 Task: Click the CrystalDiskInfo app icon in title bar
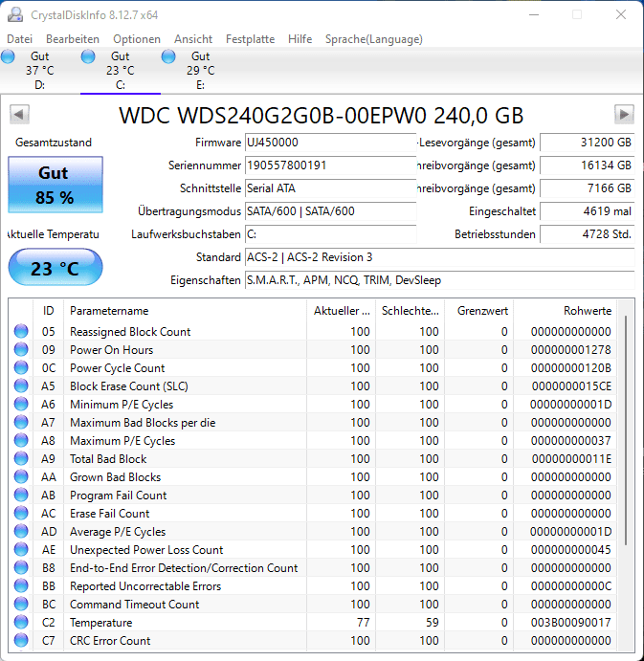15,14
